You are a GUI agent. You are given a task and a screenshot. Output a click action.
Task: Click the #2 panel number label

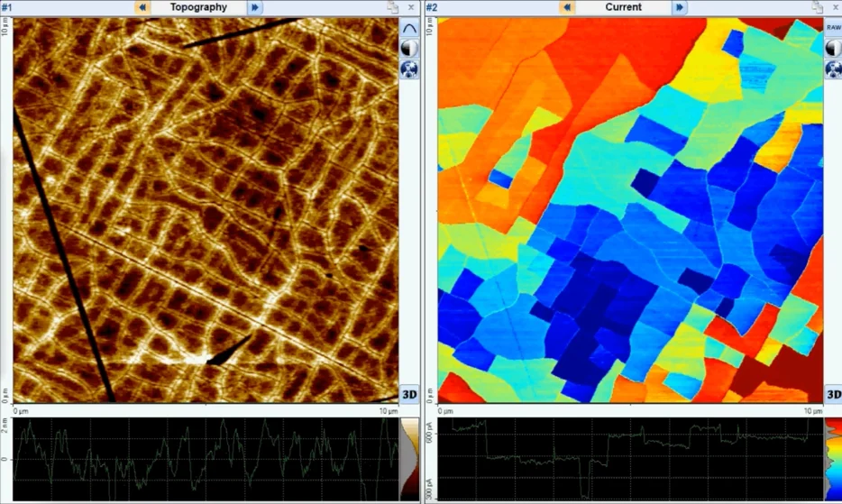(x=431, y=7)
